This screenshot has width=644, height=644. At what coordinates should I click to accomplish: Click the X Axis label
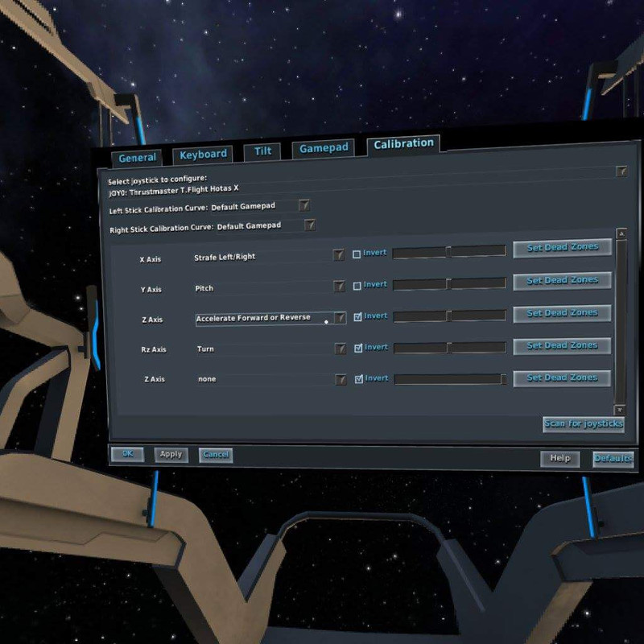(x=151, y=259)
